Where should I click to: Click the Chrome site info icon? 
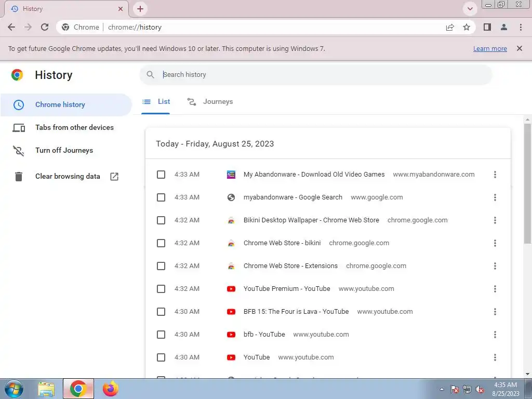[x=65, y=27]
